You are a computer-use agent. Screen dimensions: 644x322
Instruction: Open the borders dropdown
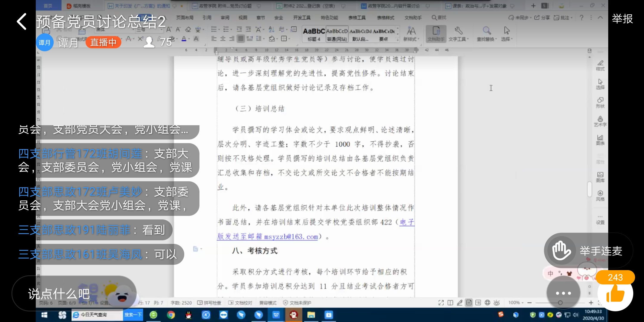(285, 38)
